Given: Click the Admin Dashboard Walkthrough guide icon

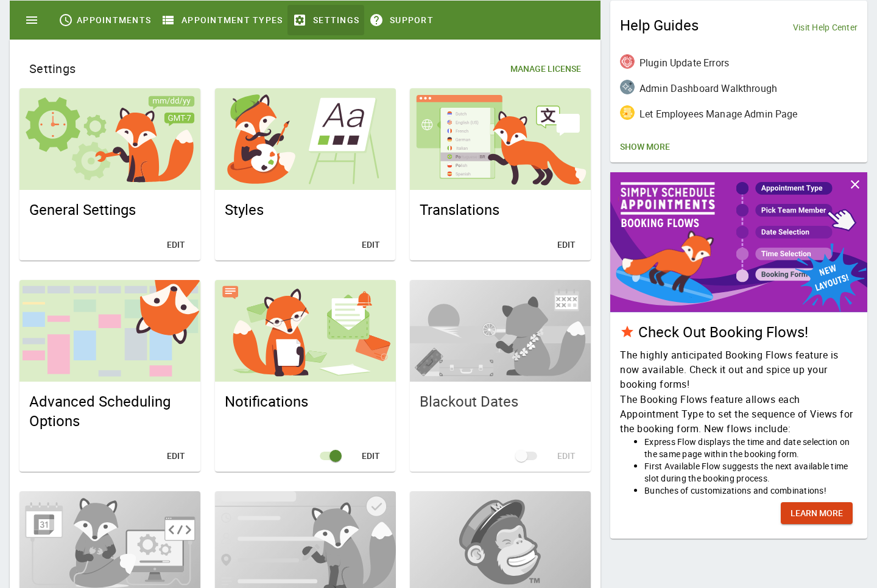Looking at the screenshot, I should pos(627,87).
